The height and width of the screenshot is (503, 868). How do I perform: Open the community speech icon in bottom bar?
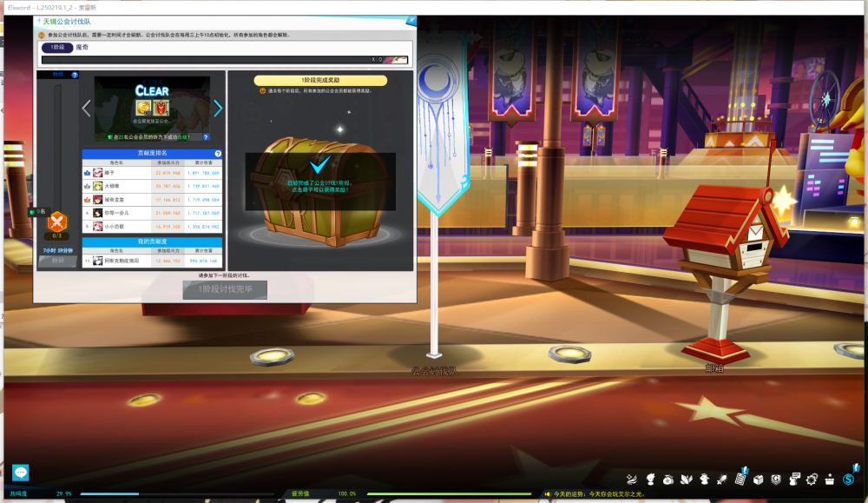(x=794, y=480)
